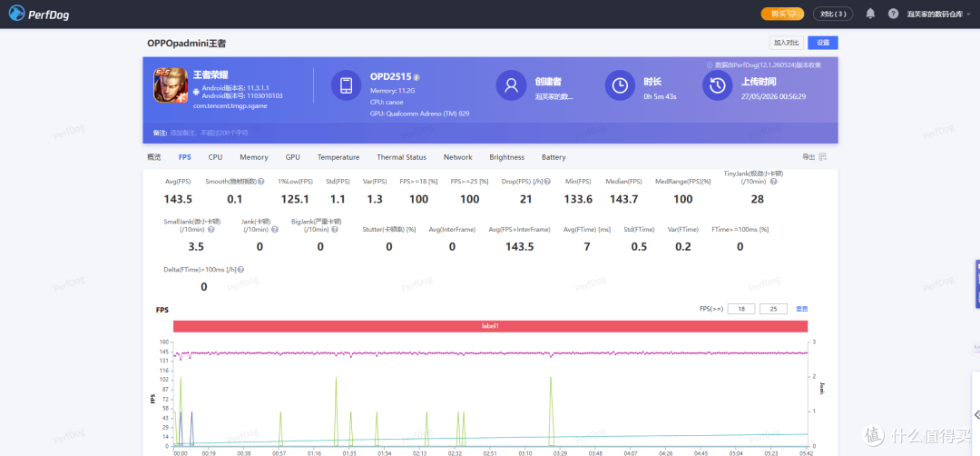The image size is (980, 456).
Task: Open the help question mark icon
Action: pyautogui.click(x=893, y=14)
